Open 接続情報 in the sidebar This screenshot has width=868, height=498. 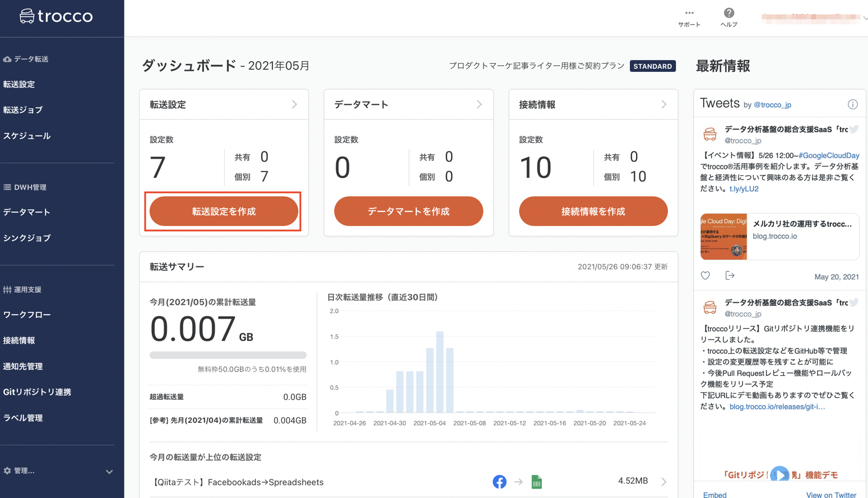(19, 340)
